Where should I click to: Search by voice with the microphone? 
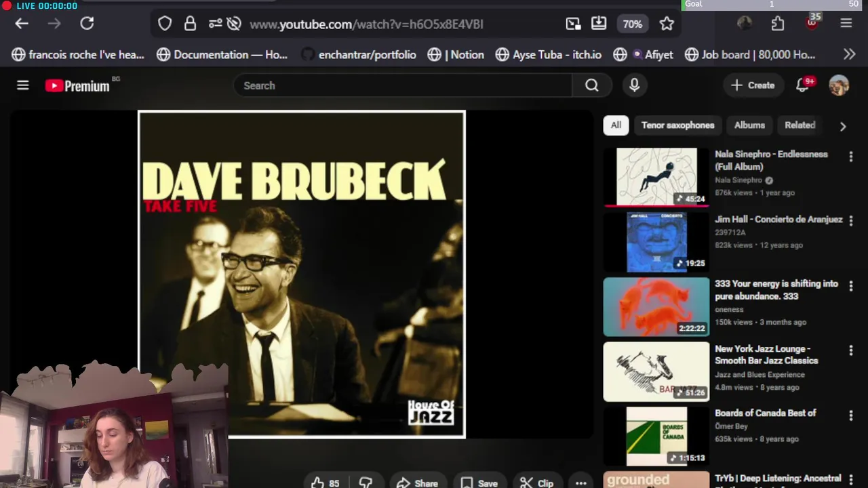(x=634, y=85)
